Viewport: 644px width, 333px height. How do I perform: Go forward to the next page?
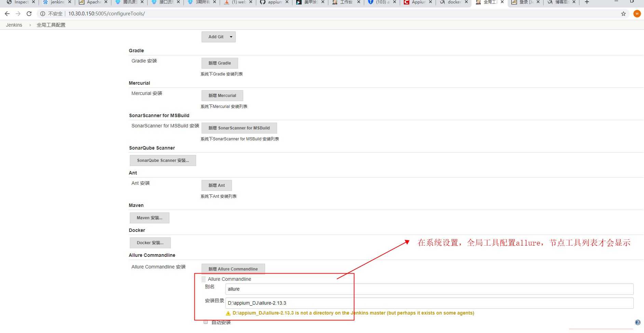[x=18, y=14]
